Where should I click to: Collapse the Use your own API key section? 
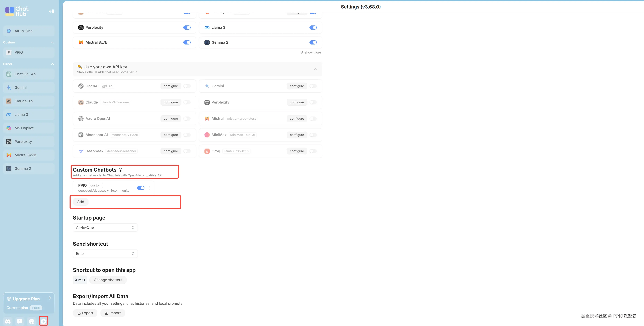click(316, 69)
